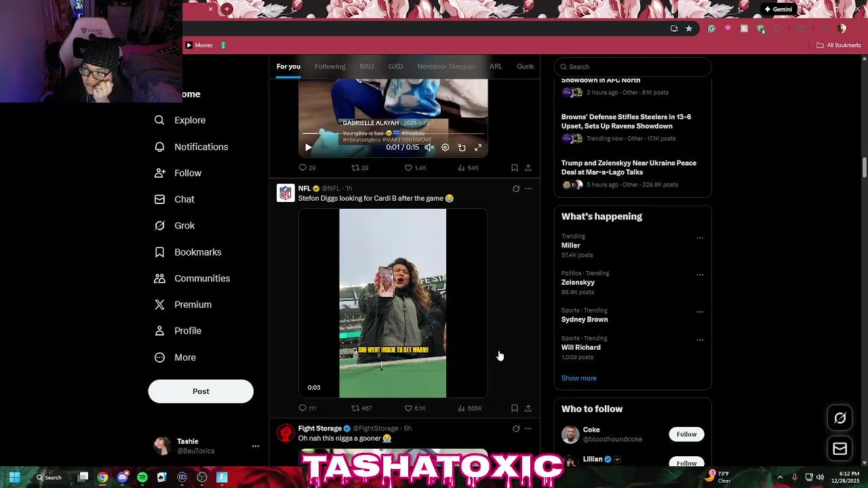This screenshot has height=488, width=868.
Task: Open options for the Miller trend
Action: point(700,238)
